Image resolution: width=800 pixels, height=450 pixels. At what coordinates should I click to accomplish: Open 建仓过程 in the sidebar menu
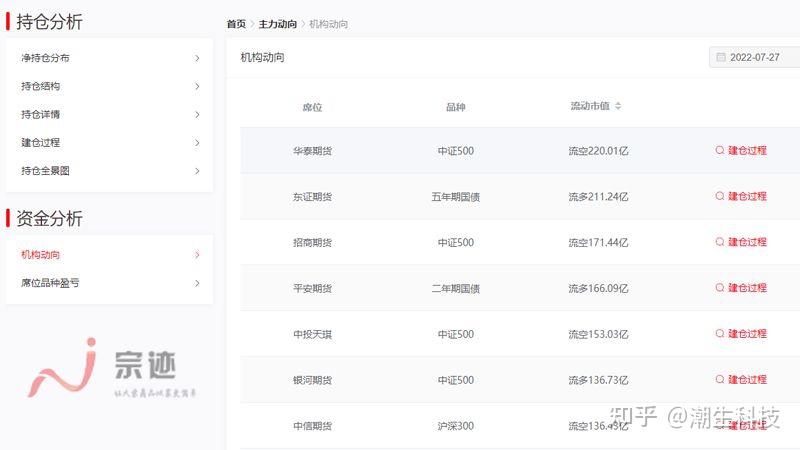[x=40, y=142]
